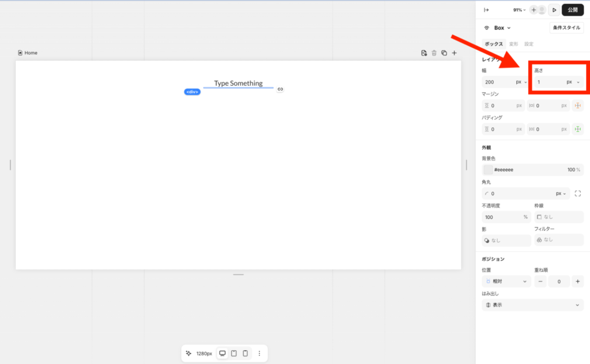
Task: Click the 公開 publish button
Action: pyautogui.click(x=572, y=10)
